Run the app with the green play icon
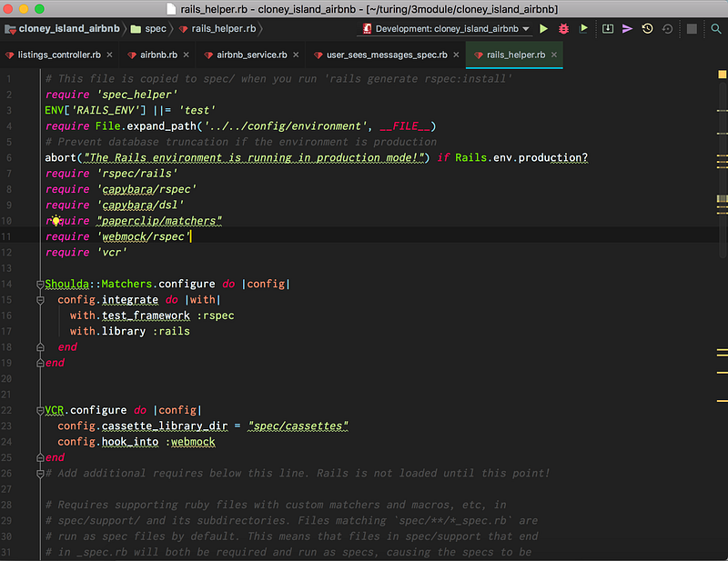Screen dimensions: 728x561 tap(544, 29)
